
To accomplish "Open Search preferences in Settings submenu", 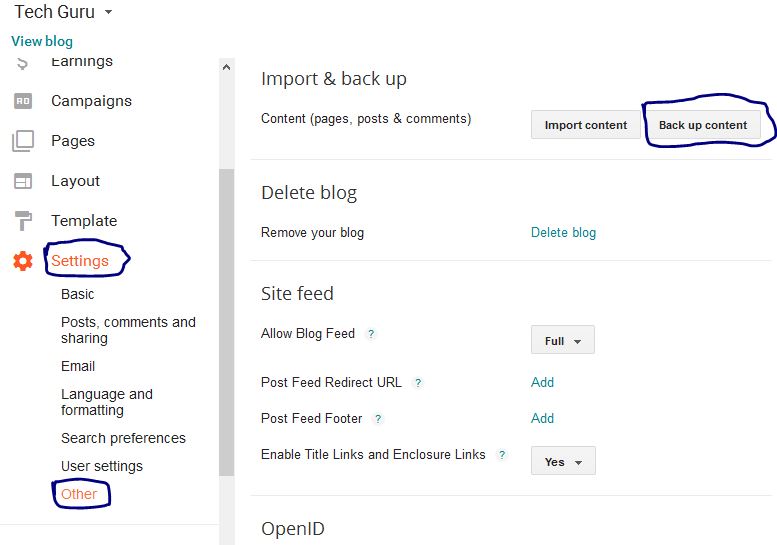I will click(x=123, y=438).
